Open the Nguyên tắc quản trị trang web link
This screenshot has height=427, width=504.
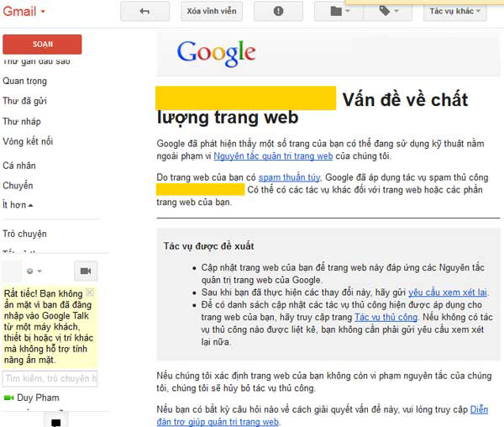coord(273,156)
